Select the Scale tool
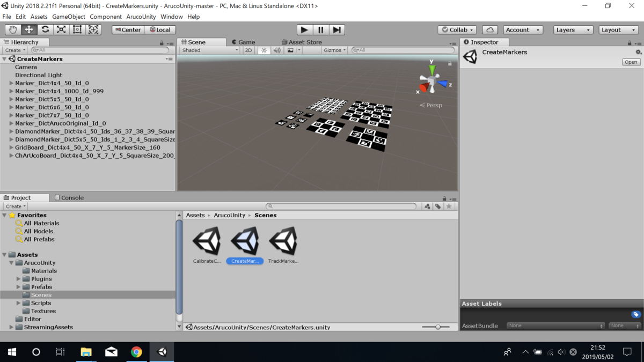 pyautogui.click(x=61, y=29)
